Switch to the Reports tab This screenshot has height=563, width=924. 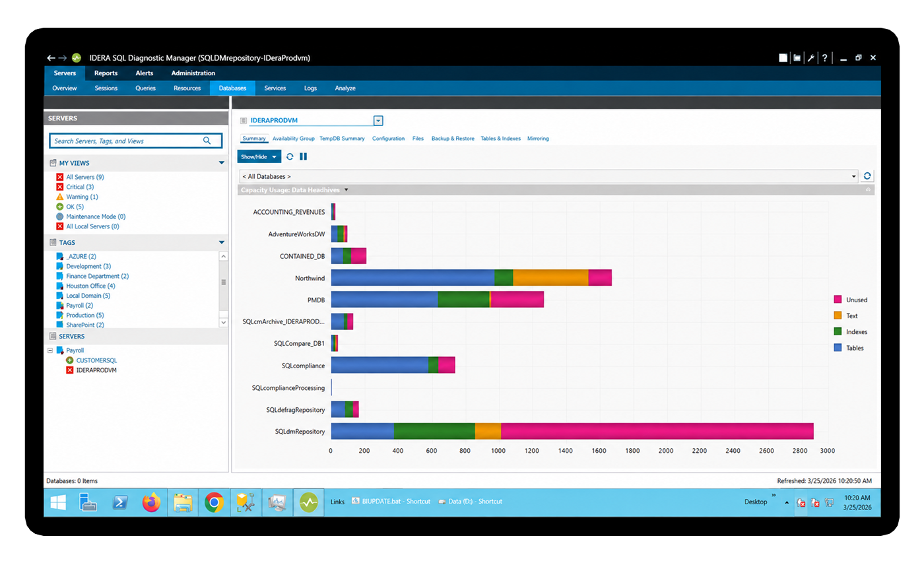pyautogui.click(x=106, y=73)
